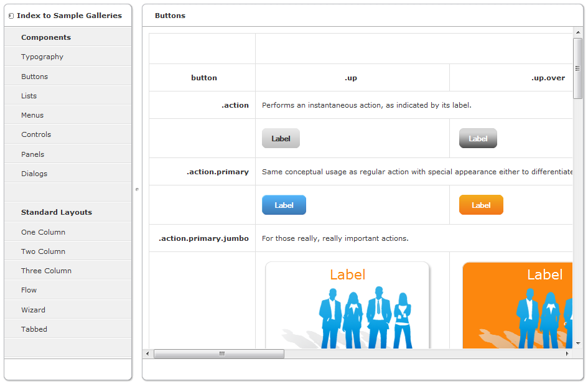This screenshot has width=588, height=384.
Task: Click the dark gray Label button under .up.over
Action: tap(478, 138)
